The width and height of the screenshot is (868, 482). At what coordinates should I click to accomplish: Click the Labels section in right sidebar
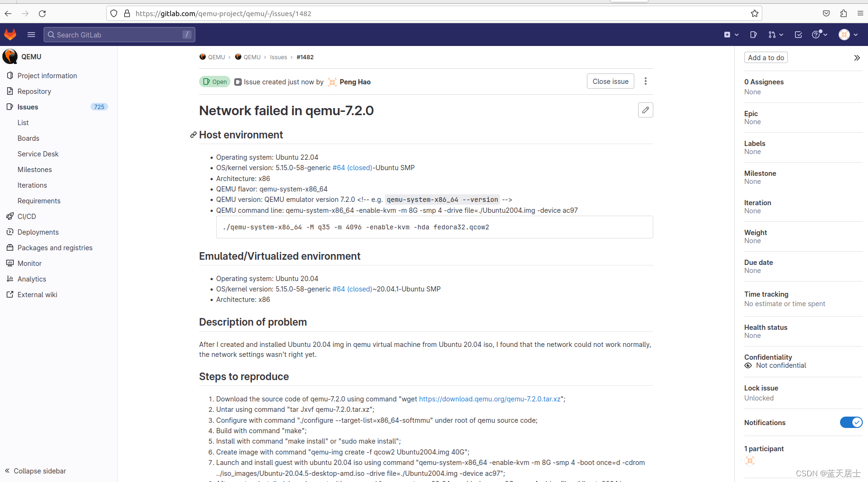[x=803, y=147]
